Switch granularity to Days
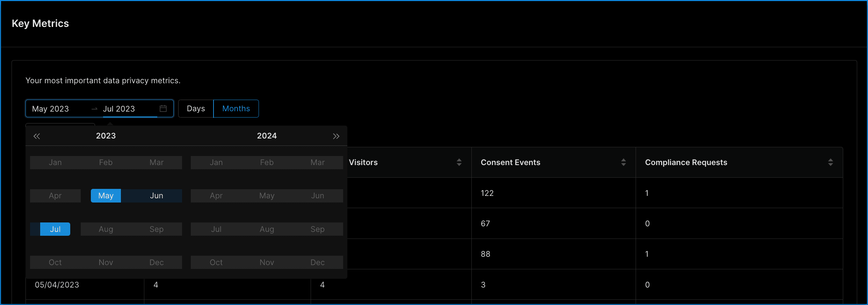 (x=196, y=108)
